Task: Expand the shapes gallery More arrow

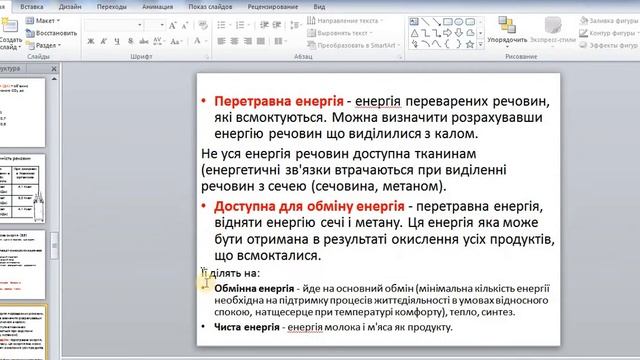Action: point(481,44)
